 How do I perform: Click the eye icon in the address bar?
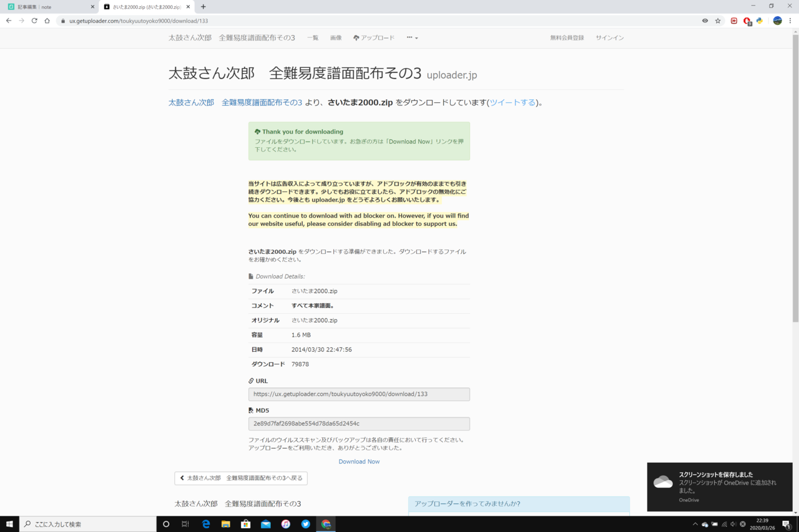705,21
